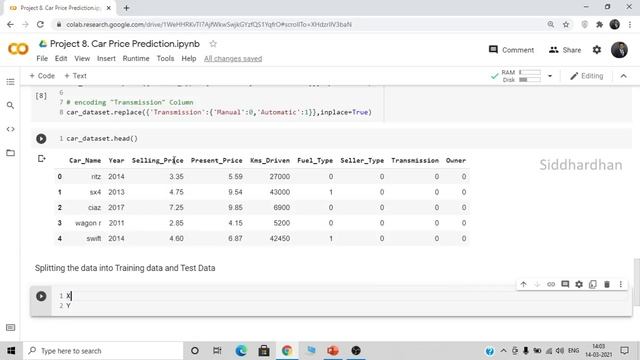This screenshot has width=640, height=360.
Task: Open a new browser tab
Action: [x=126, y=8]
